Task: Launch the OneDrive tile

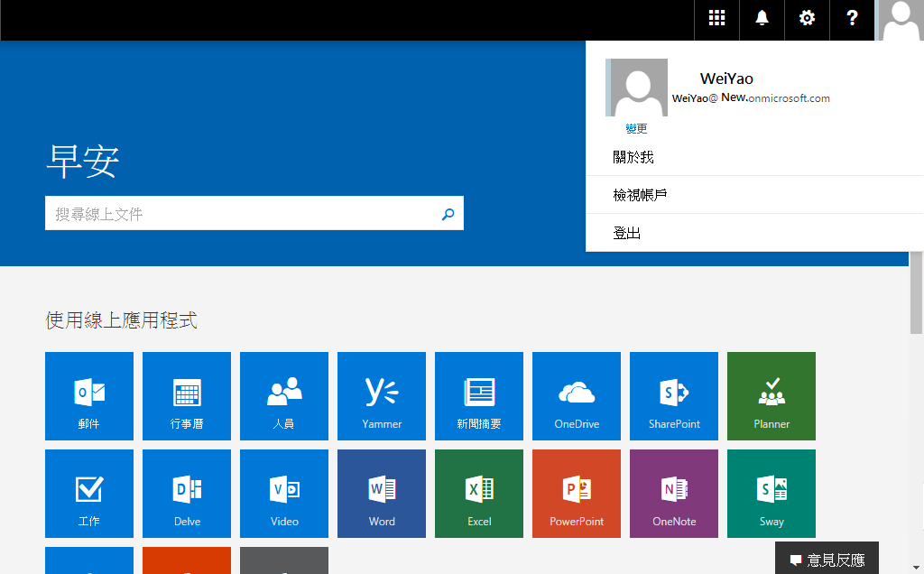Action: [577, 396]
